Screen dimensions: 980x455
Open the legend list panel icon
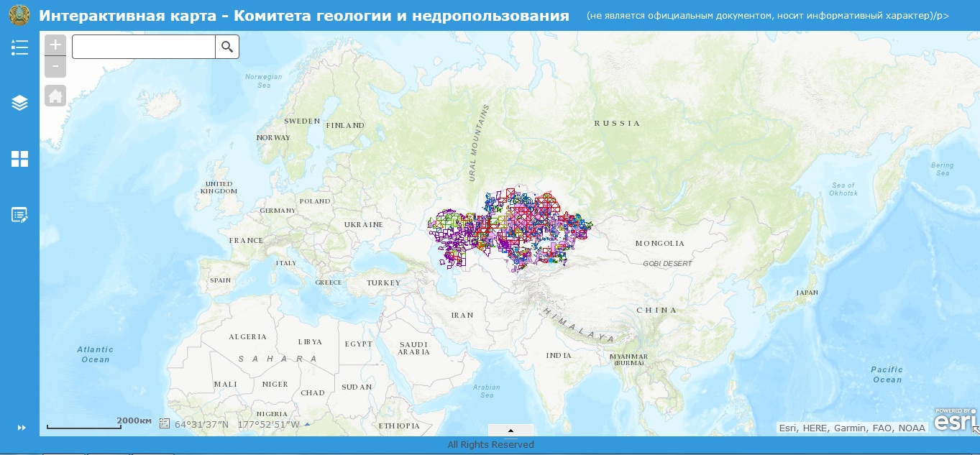tap(19, 47)
